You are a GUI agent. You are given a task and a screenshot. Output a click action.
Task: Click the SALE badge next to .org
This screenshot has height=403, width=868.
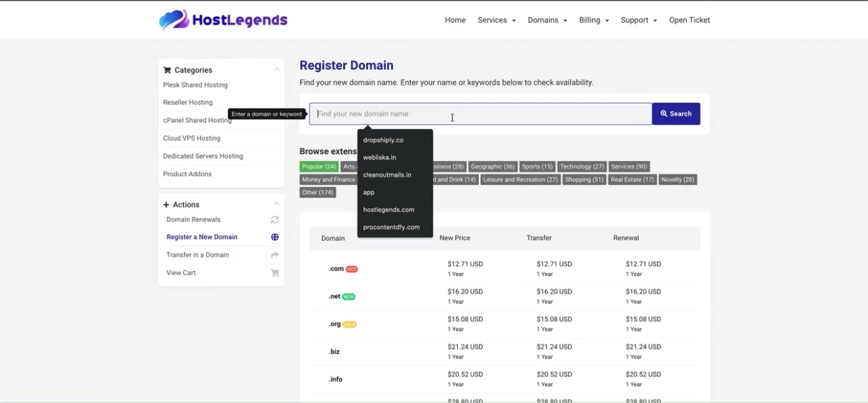[349, 324]
